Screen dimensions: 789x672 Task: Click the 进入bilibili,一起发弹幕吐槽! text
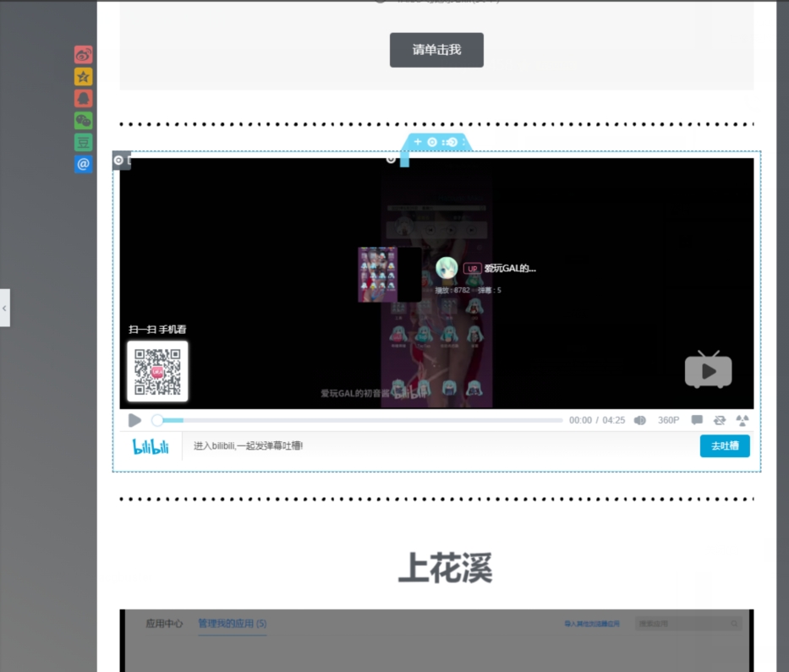click(x=248, y=445)
